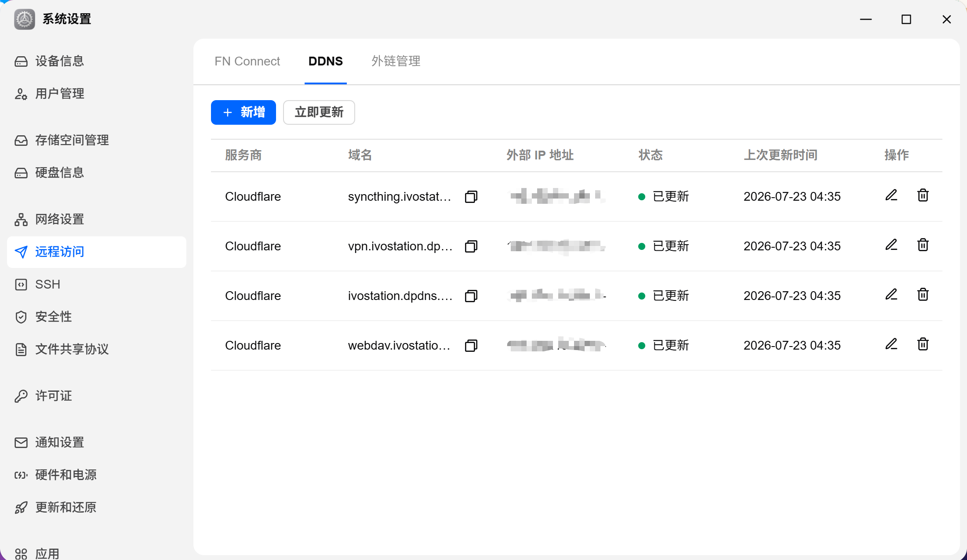Click the 域名 column header
The image size is (967, 560).
click(360, 155)
